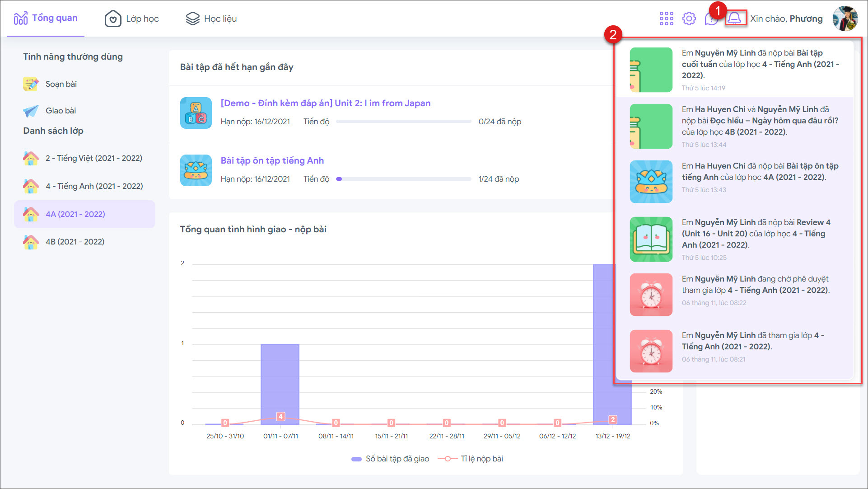Select class 4B (2021 - 2022)
868x489 pixels.
(x=75, y=242)
